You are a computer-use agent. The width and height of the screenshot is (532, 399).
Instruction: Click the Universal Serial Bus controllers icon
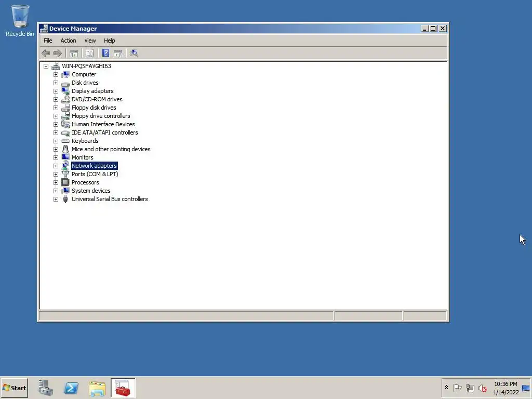[x=65, y=199]
